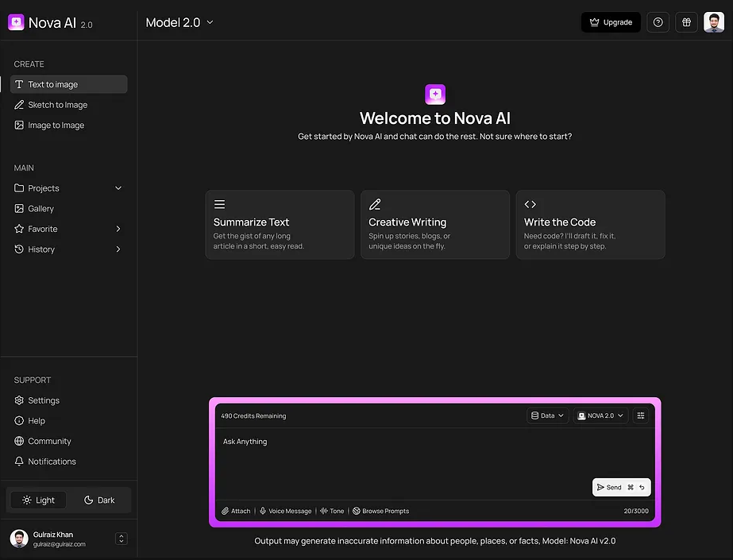Image resolution: width=733 pixels, height=560 pixels.
Task: Click the Attach paperclip option
Action: 236,511
